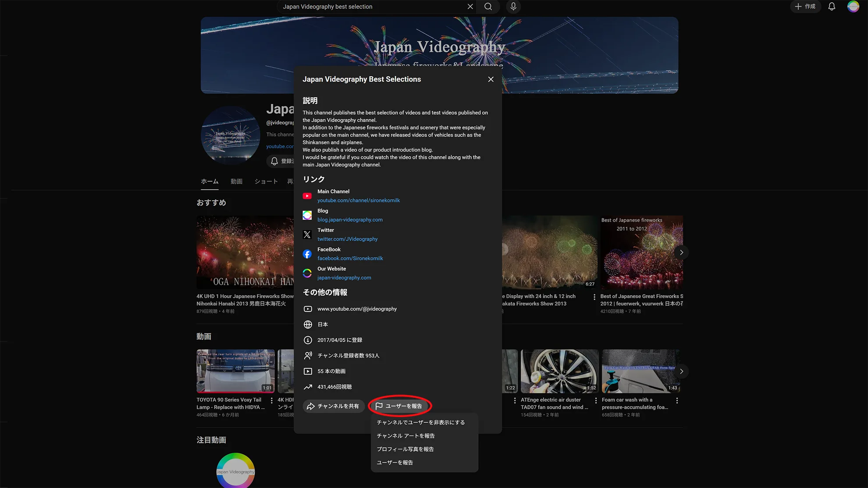Open more options for Foam car wash video
The image size is (868, 488).
point(677,400)
